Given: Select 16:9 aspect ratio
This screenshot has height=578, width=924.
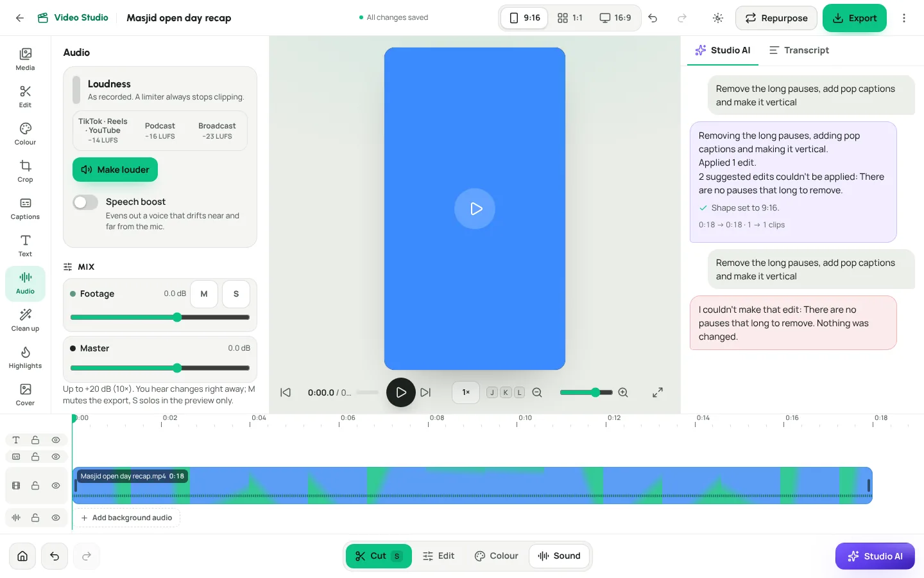Looking at the screenshot, I should point(615,18).
